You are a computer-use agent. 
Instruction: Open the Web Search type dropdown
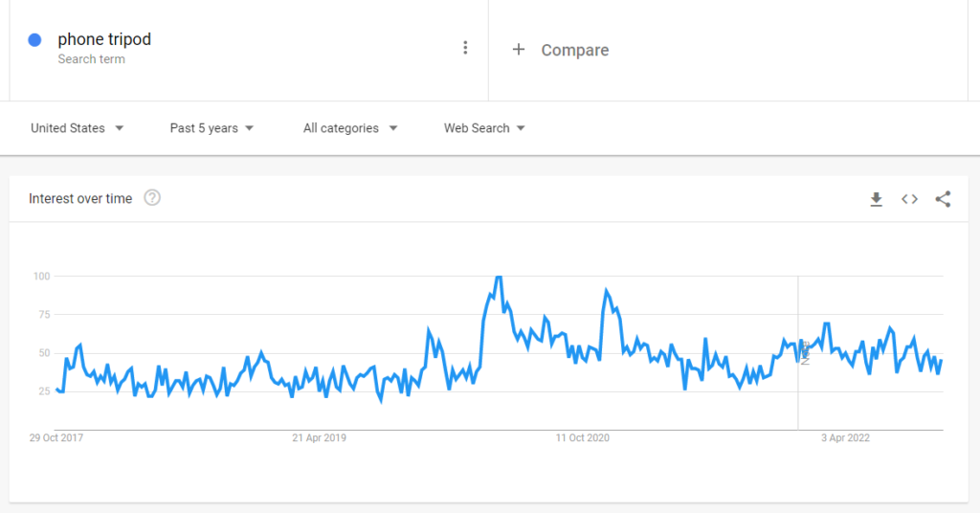pos(484,128)
